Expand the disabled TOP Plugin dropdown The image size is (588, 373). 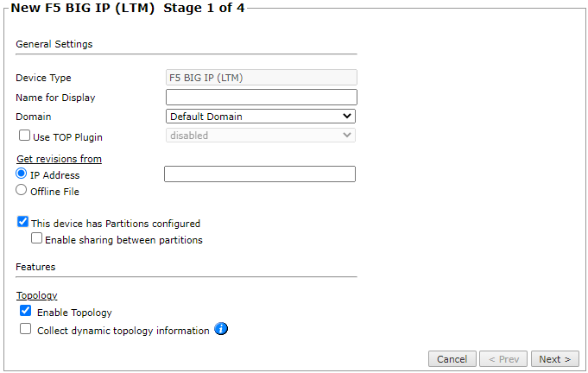(260, 135)
